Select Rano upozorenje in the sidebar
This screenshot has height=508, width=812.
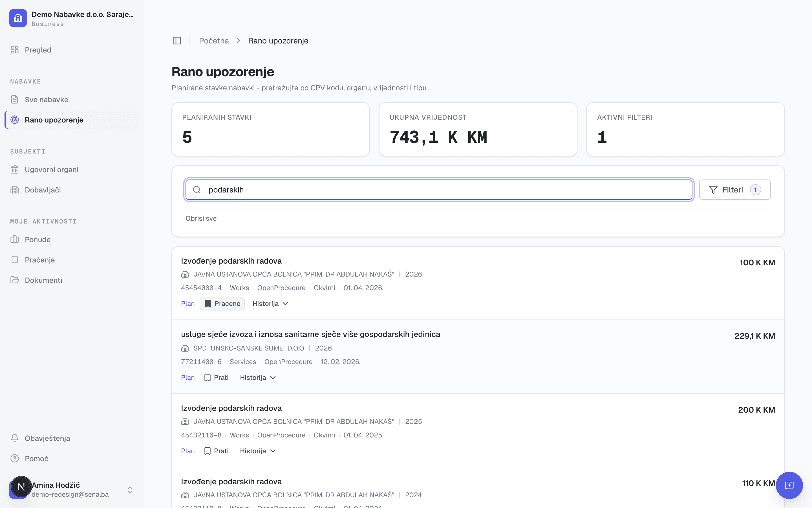[72, 120]
